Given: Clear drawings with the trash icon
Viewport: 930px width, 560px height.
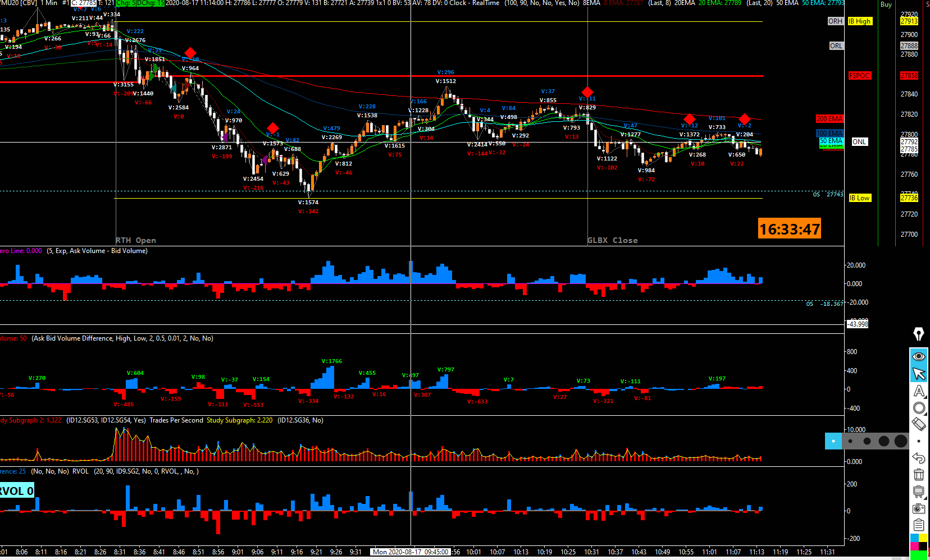Looking at the screenshot, I should 919,475.
